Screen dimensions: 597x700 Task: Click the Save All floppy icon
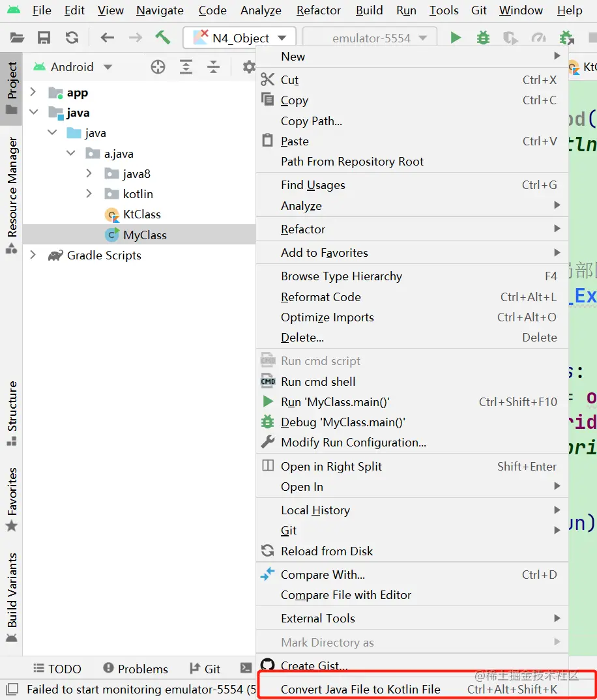coord(44,38)
